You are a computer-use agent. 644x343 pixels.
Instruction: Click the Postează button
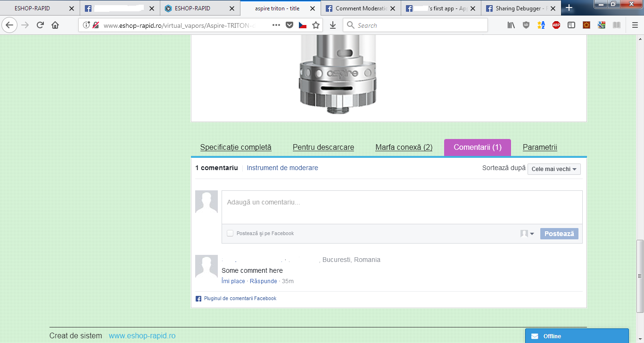tap(559, 234)
